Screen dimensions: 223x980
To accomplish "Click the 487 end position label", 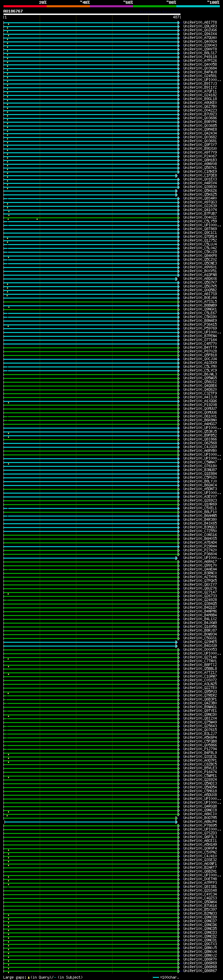I will (x=176, y=17).
